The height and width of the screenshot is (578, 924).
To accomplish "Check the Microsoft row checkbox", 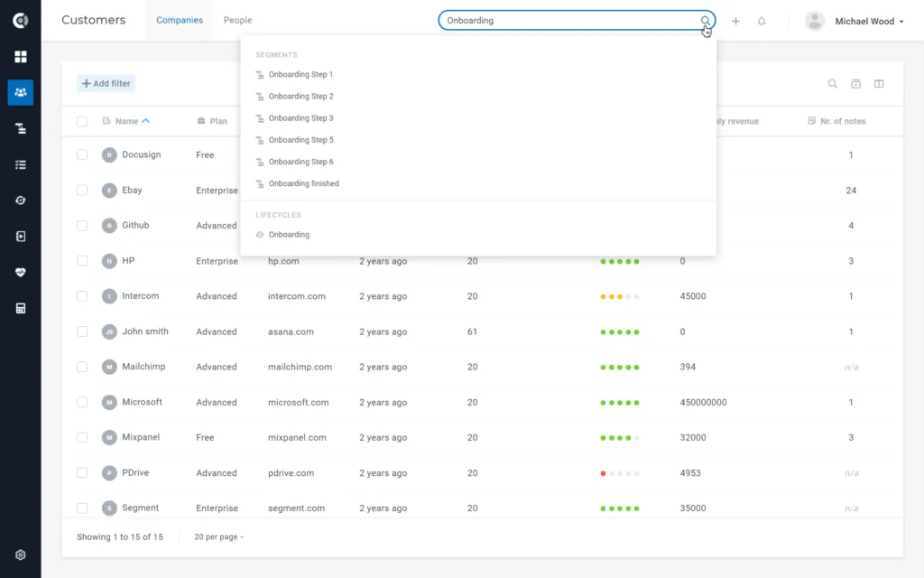I will click(x=82, y=402).
